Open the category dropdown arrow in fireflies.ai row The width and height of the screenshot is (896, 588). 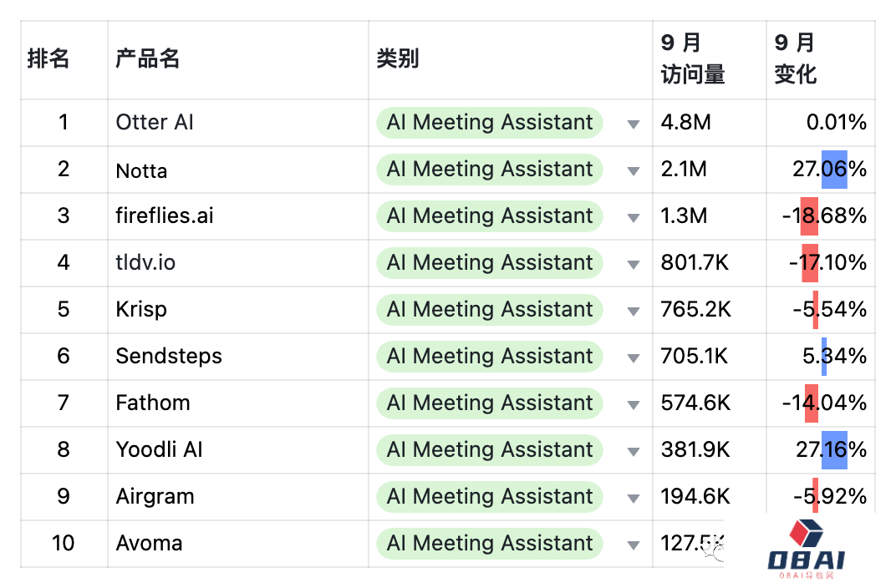click(633, 217)
